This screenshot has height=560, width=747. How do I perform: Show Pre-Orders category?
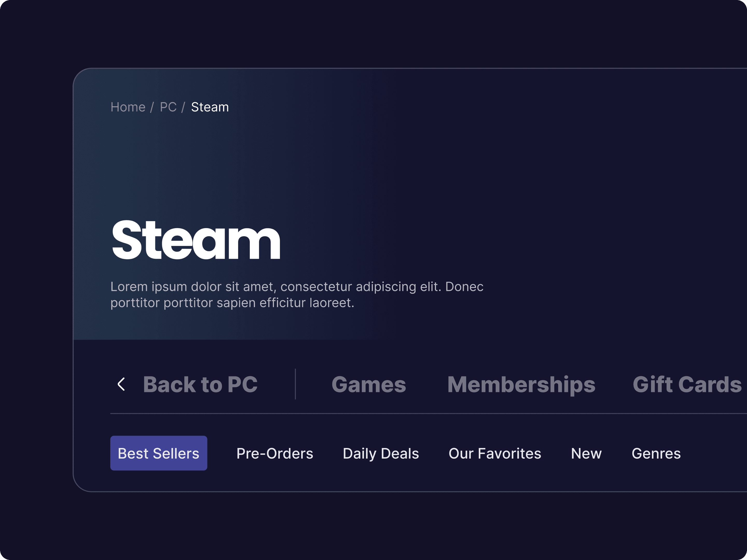coord(275,453)
